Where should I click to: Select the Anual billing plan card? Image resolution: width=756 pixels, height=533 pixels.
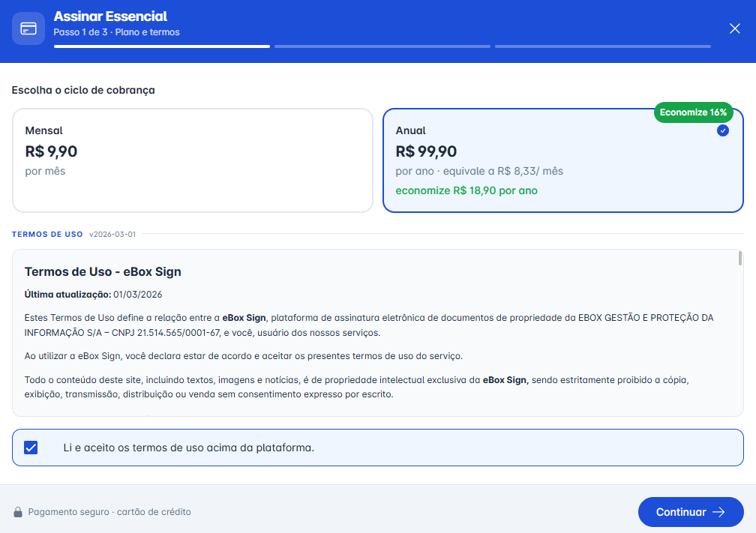(562, 160)
